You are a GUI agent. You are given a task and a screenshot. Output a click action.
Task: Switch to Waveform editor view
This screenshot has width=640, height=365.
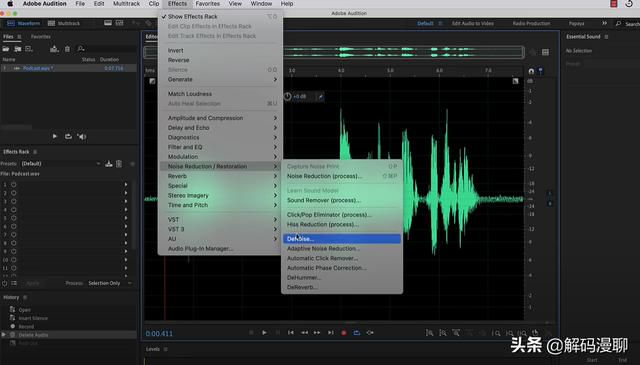coord(24,23)
